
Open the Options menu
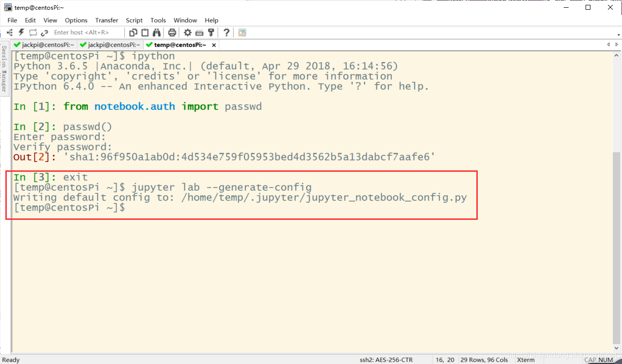[x=76, y=20]
